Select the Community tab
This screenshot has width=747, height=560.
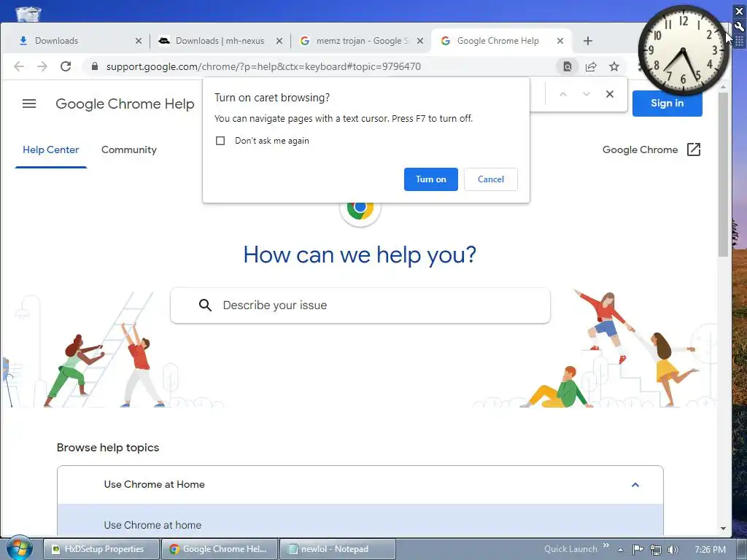(129, 149)
